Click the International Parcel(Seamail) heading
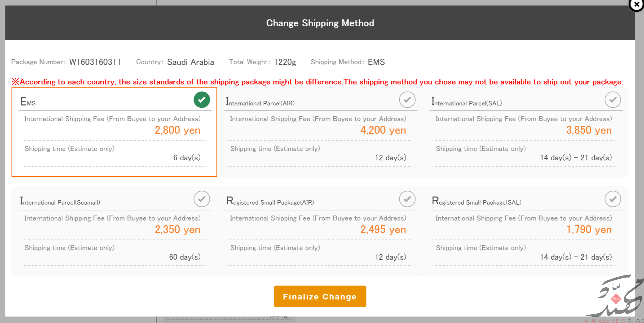Viewport: 644px width, 323px height. tap(60, 202)
